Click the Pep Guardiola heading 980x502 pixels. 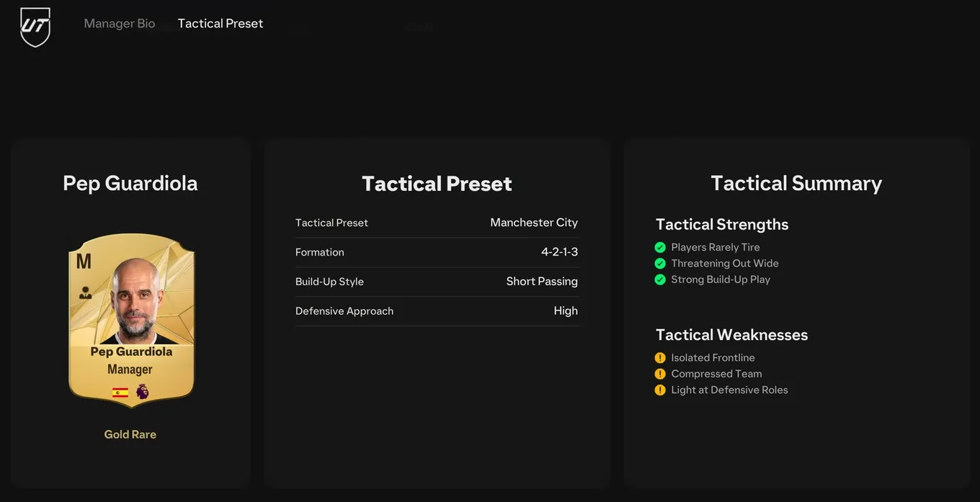[x=130, y=183]
